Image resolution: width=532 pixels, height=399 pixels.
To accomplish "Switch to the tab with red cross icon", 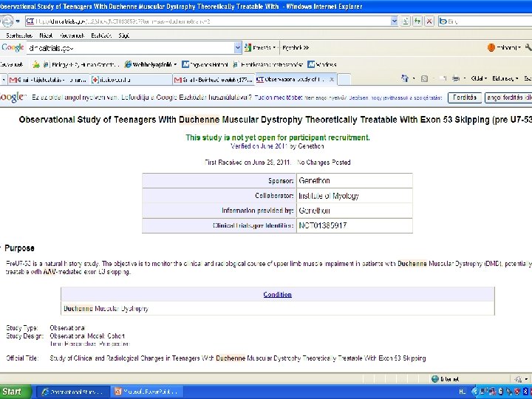I will click(131, 80).
